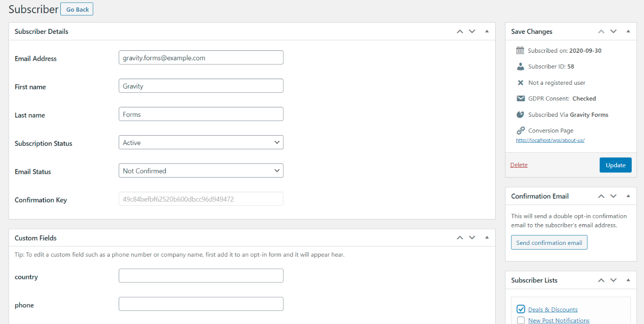
Task: Click the Not a registered user text
Action: point(556,82)
